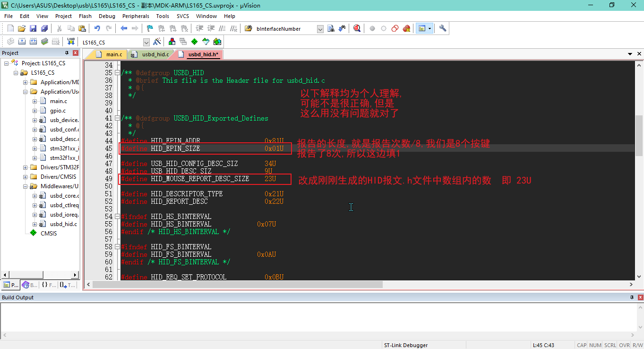The image size is (644, 349).
Task: Open the Peripherals menu
Action: pyautogui.click(x=136, y=16)
